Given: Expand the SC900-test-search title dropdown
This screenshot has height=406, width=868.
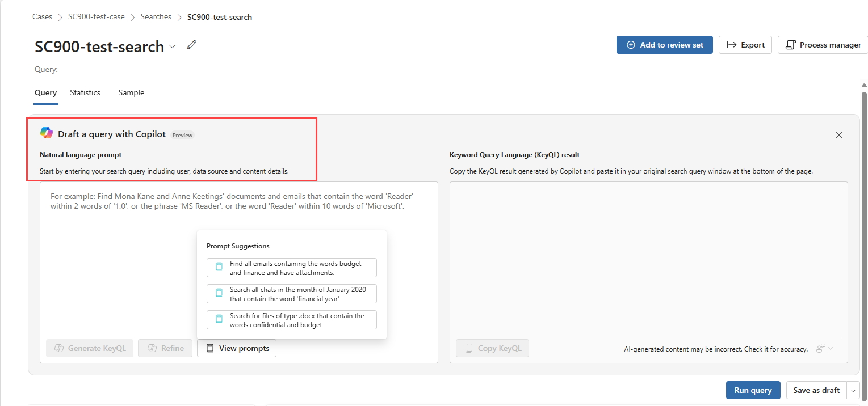Looking at the screenshot, I should point(173,46).
